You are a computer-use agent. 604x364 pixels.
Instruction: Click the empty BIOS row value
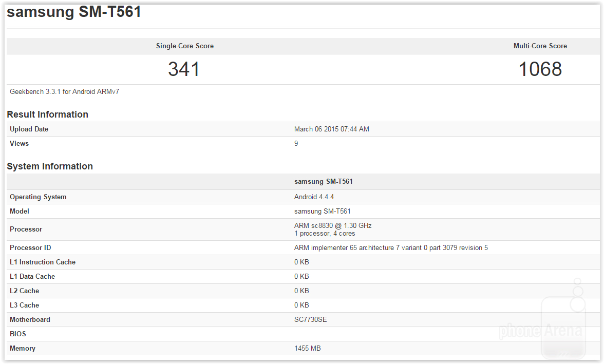click(360, 334)
